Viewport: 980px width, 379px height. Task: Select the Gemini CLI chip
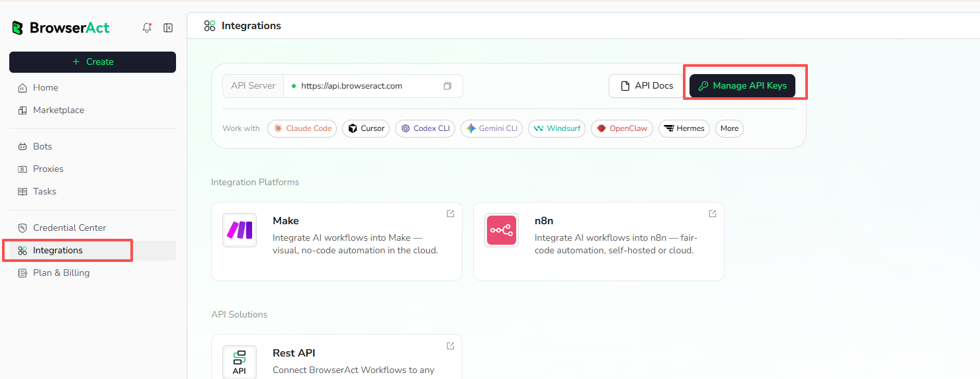point(492,128)
